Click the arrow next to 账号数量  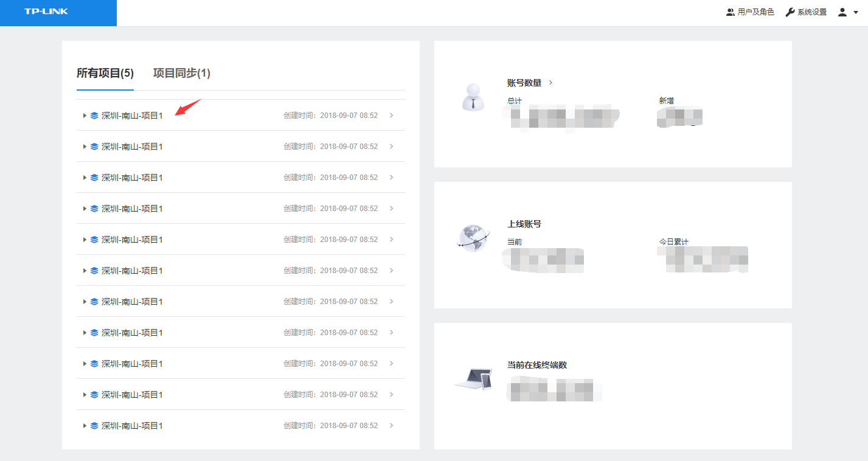click(550, 83)
